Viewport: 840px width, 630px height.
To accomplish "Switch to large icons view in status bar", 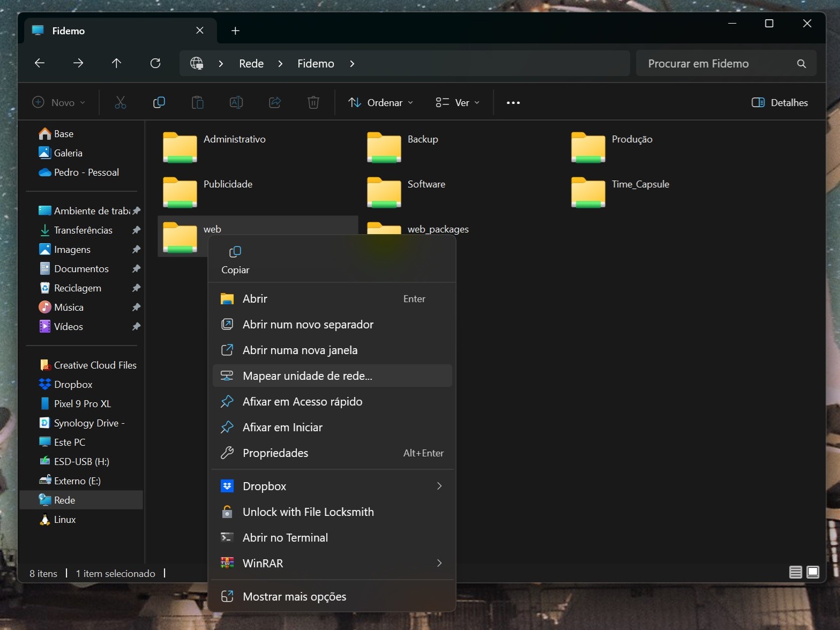I will [813, 572].
